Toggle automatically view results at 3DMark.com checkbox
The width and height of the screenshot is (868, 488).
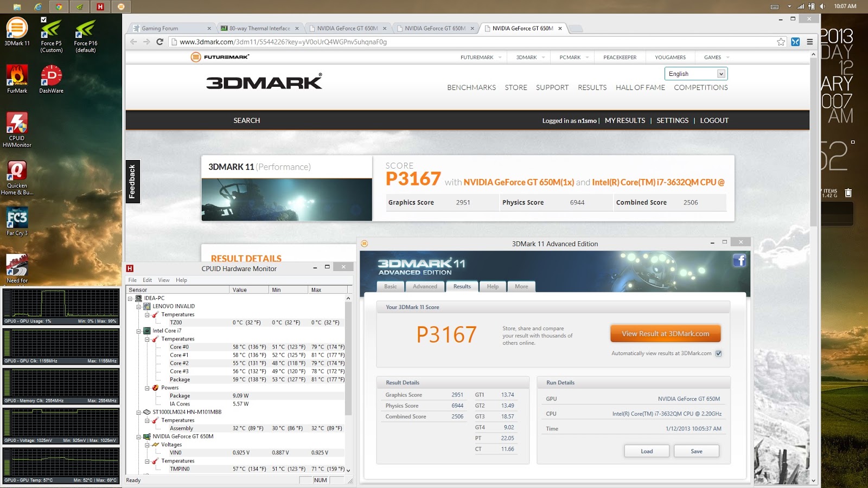click(719, 354)
